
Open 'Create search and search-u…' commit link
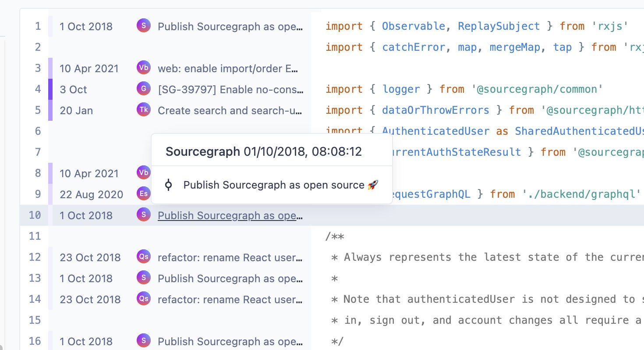click(x=230, y=111)
